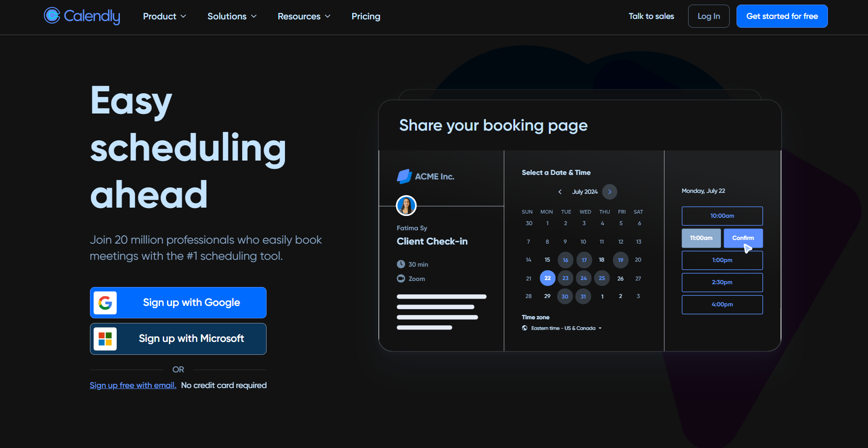Click Sign up free with email link
868x448 pixels.
pos(133,385)
